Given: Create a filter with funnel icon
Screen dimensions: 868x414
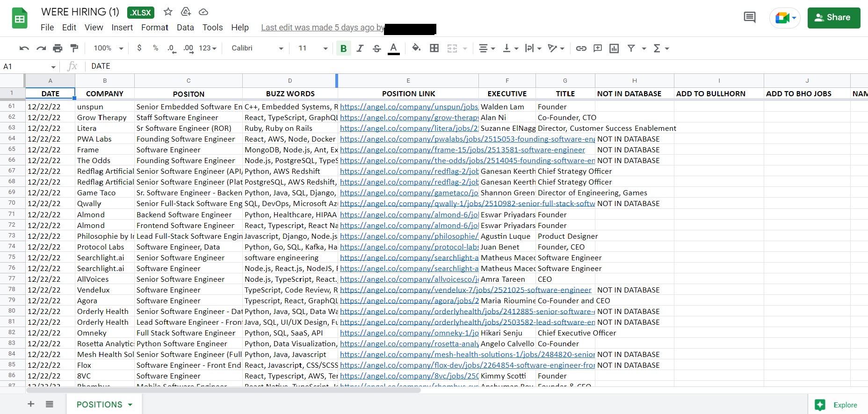Looking at the screenshot, I should coord(631,48).
